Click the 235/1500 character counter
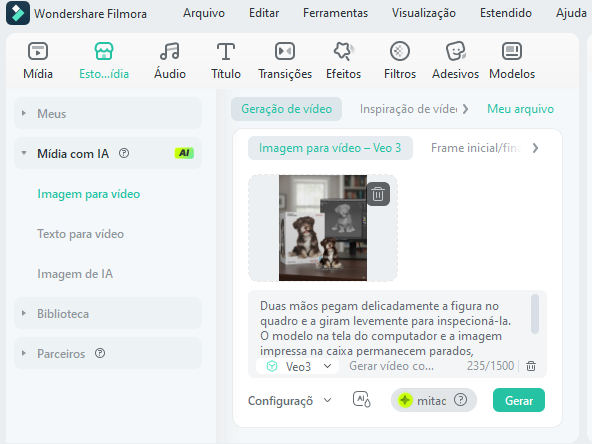This screenshot has width=592, height=444. click(x=490, y=366)
